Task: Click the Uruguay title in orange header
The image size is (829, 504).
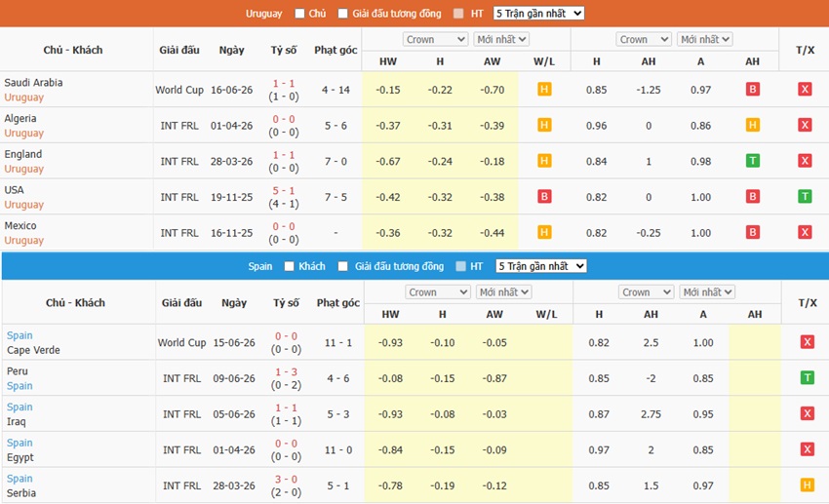Action: pos(264,14)
